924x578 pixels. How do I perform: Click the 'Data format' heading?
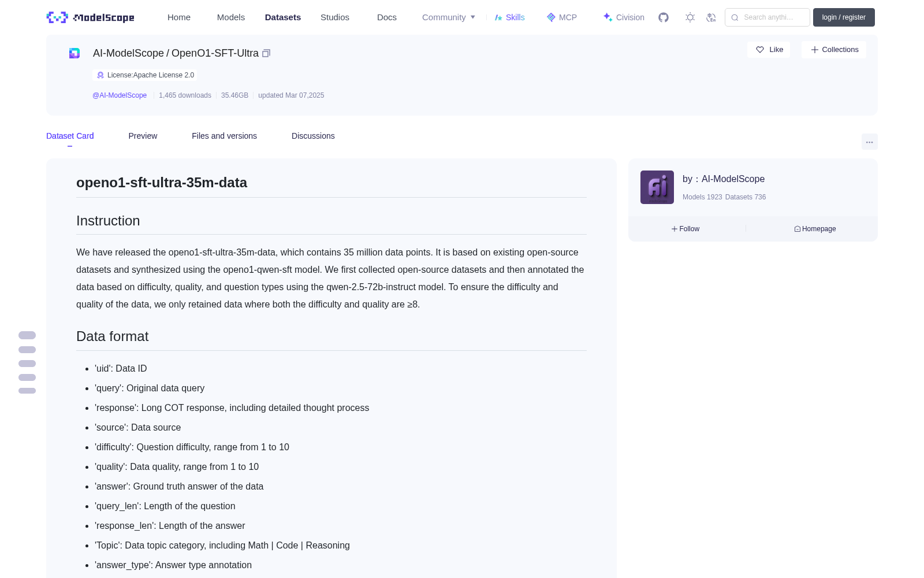[112, 336]
